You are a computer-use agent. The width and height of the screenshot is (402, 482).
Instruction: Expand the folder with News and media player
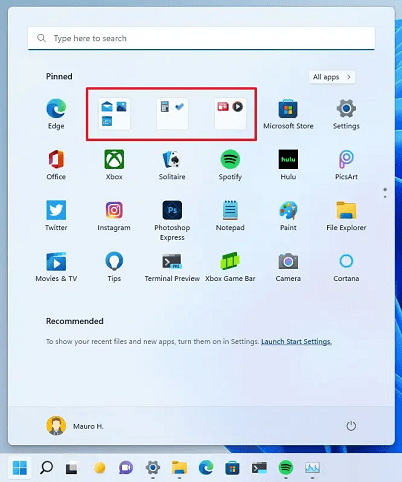coord(230,114)
